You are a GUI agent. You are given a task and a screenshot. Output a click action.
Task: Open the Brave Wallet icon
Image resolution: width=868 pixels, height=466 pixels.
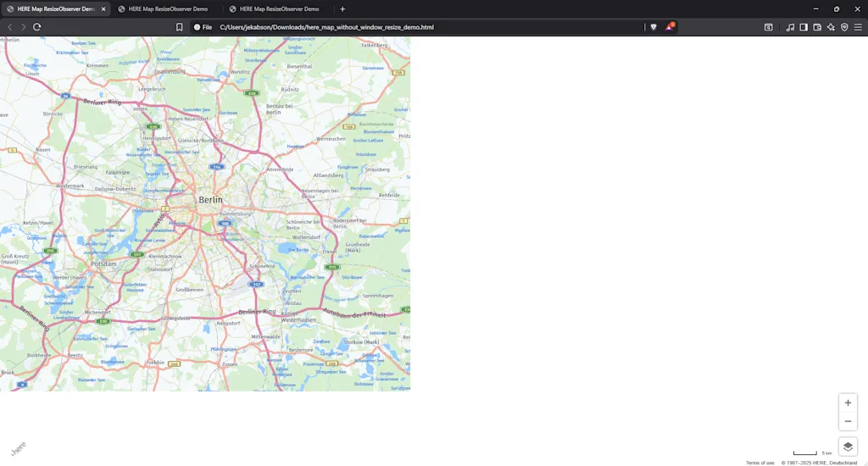(817, 27)
